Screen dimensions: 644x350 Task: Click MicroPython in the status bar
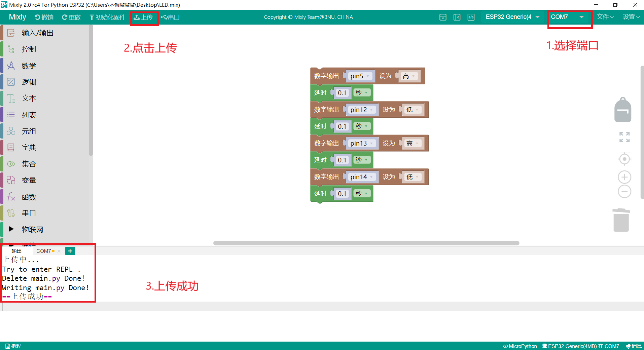tap(520, 346)
